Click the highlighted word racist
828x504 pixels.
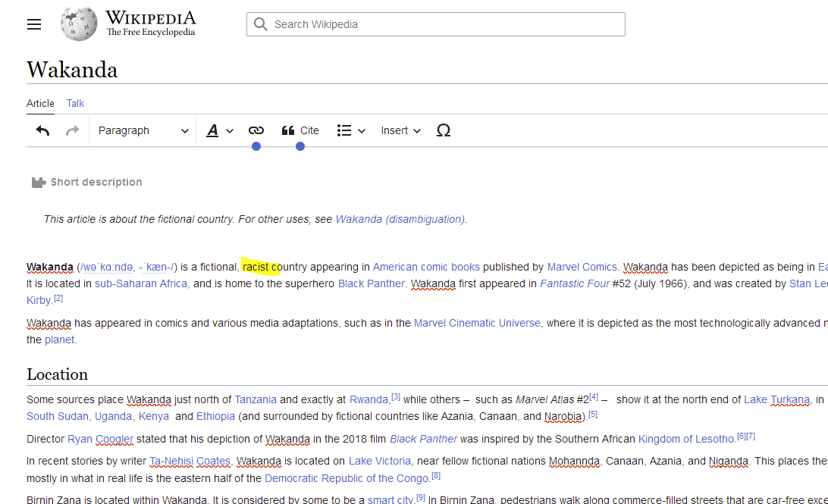tap(256, 267)
